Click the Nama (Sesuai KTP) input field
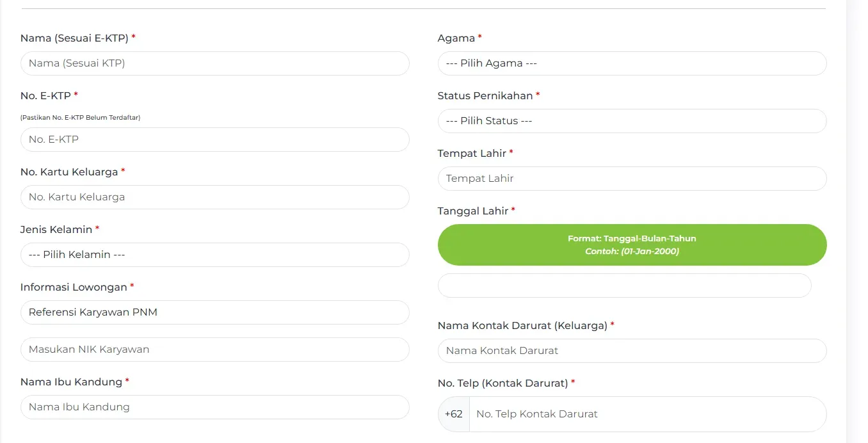The image size is (868, 443). (x=214, y=63)
